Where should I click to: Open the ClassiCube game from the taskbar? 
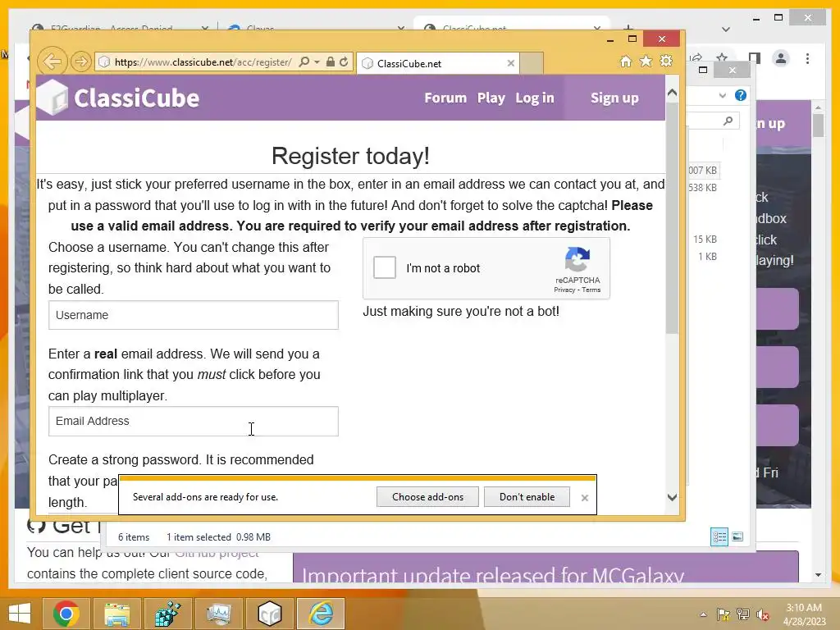coord(269,614)
